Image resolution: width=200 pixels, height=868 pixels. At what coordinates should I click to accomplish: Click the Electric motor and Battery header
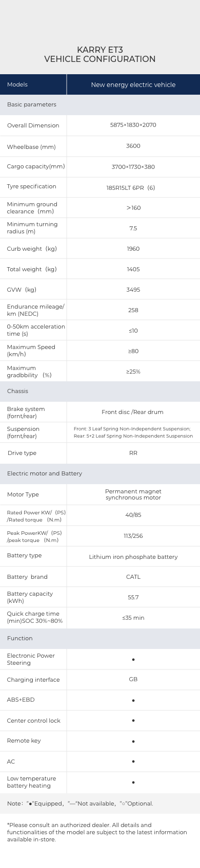click(100, 473)
